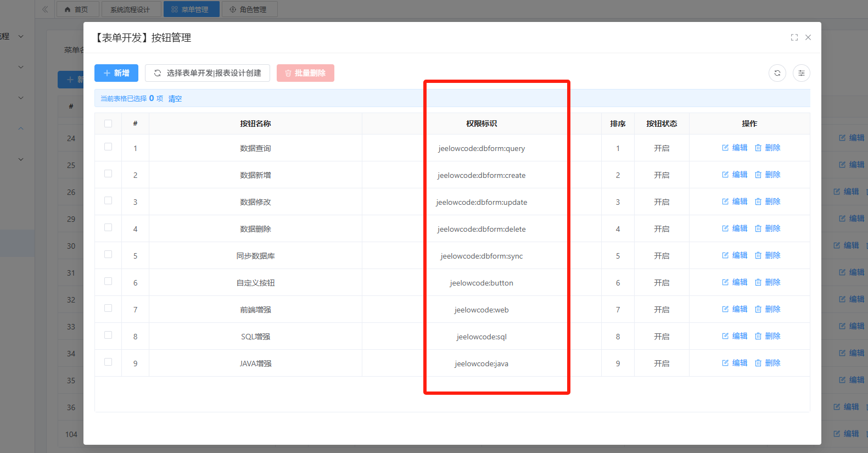The image size is (868, 453).
Task: Click the jeelowcode:button permission cell
Action: (481, 283)
